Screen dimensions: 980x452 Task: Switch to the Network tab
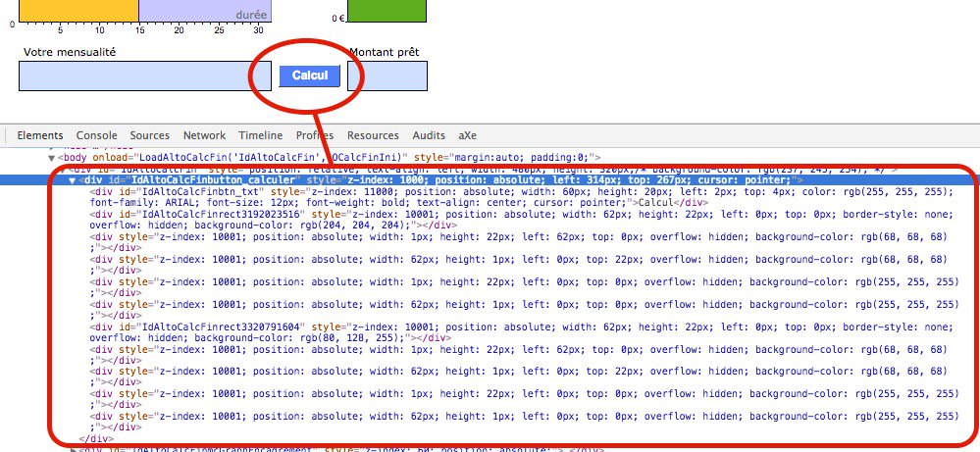(x=204, y=135)
